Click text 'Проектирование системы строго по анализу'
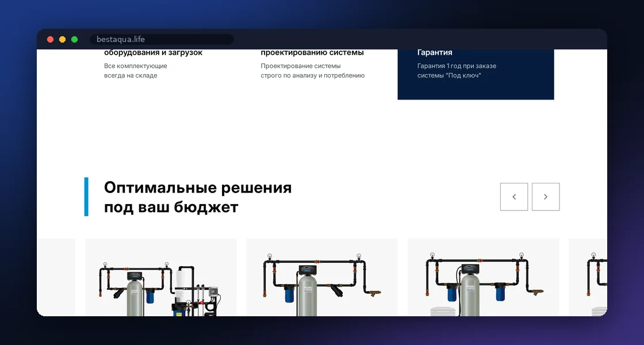 [313, 71]
